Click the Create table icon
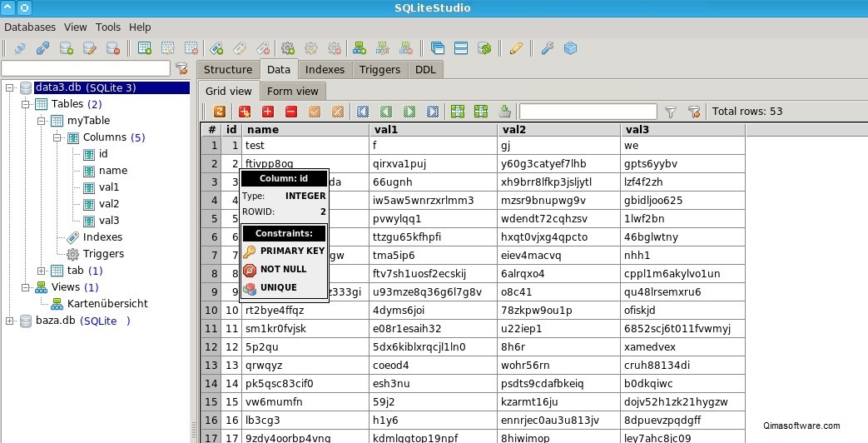Viewport: 868px width, 443px height. click(x=145, y=49)
